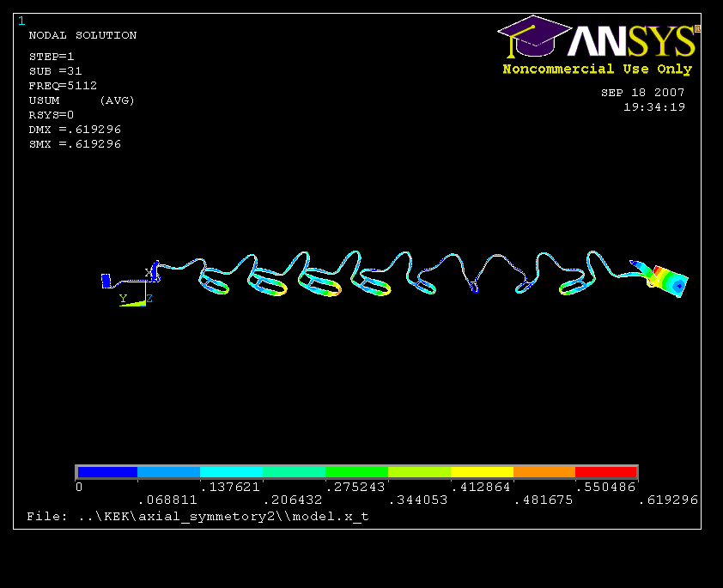Click the file path model.x_t text
The height and width of the screenshot is (588, 723).
point(197,517)
